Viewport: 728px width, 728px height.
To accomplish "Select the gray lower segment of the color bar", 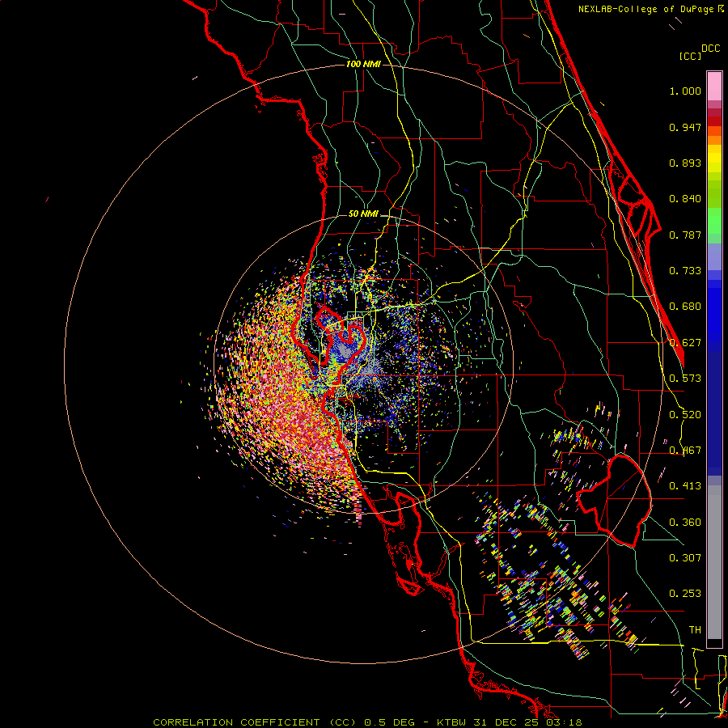I will (x=714, y=562).
